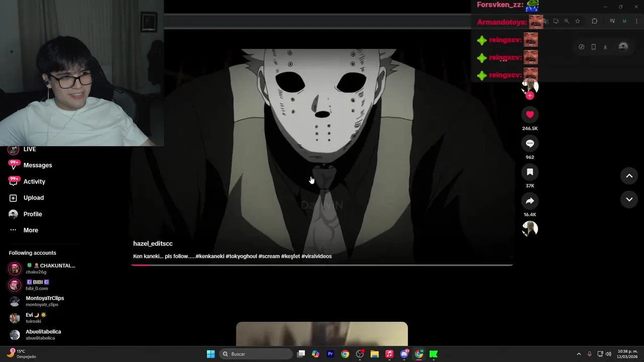Follow creator via red plus badge
644x362 pixels.
(x=530, y=96)
